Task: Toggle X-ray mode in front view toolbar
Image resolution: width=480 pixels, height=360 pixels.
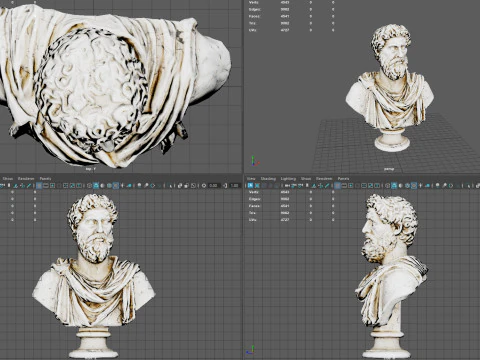Action: (x=180, y=185)
